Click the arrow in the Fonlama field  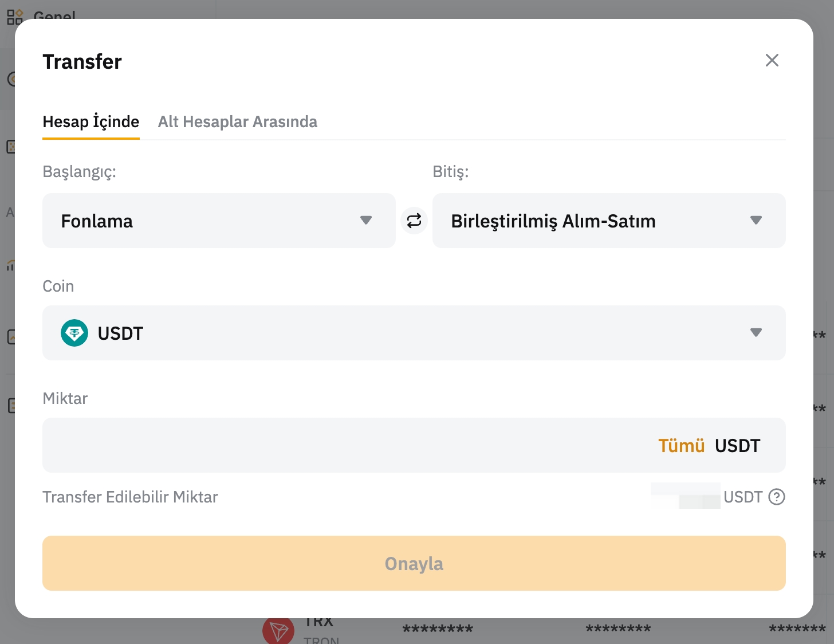[x=366, y=221]
